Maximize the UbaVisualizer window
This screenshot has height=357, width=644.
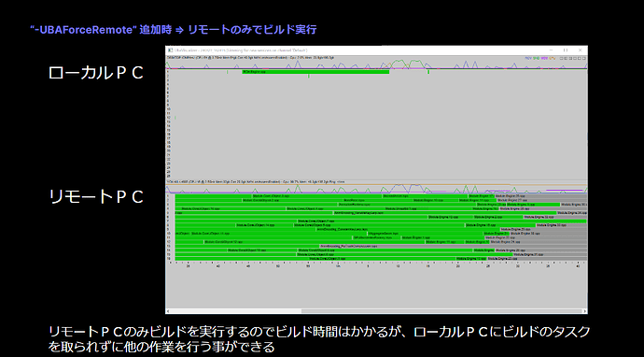pyautogui.click(x=566, y=50)
